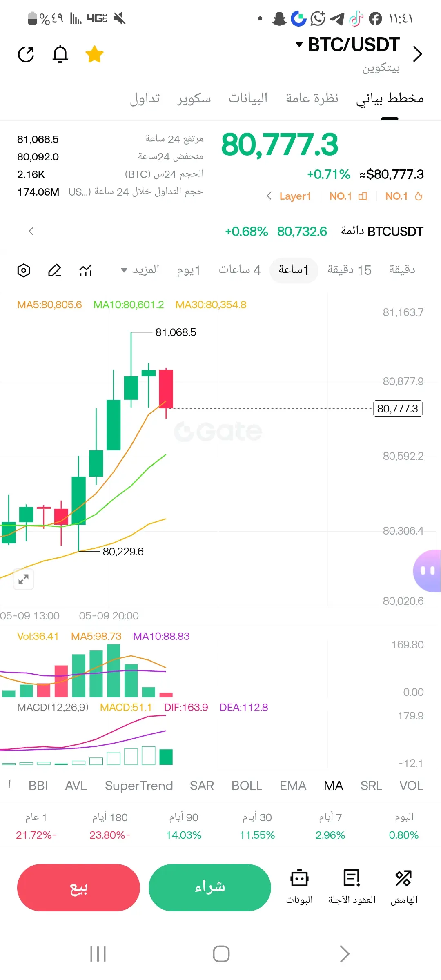Tap the green شراء buy button
The height and width of the screenshot is (980, 441).
click(x=210, y=888)
